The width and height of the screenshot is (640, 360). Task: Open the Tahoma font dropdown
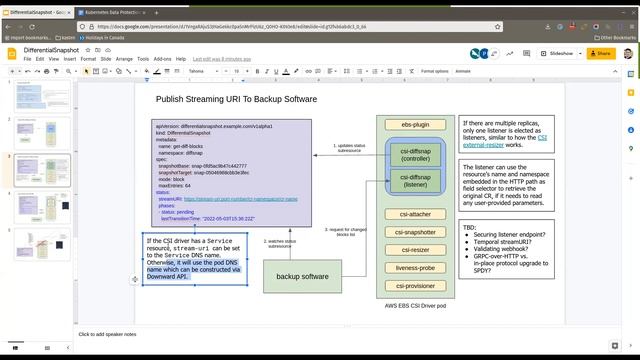[x=203, y=71]
